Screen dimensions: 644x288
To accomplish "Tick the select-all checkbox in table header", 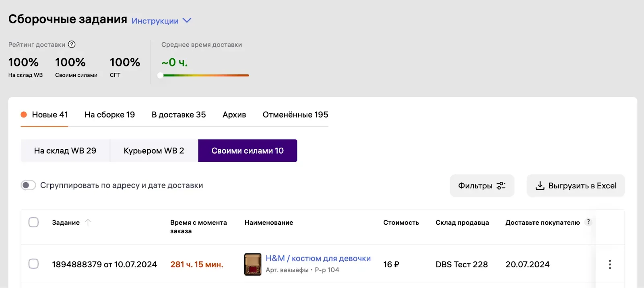I will 33,222.
